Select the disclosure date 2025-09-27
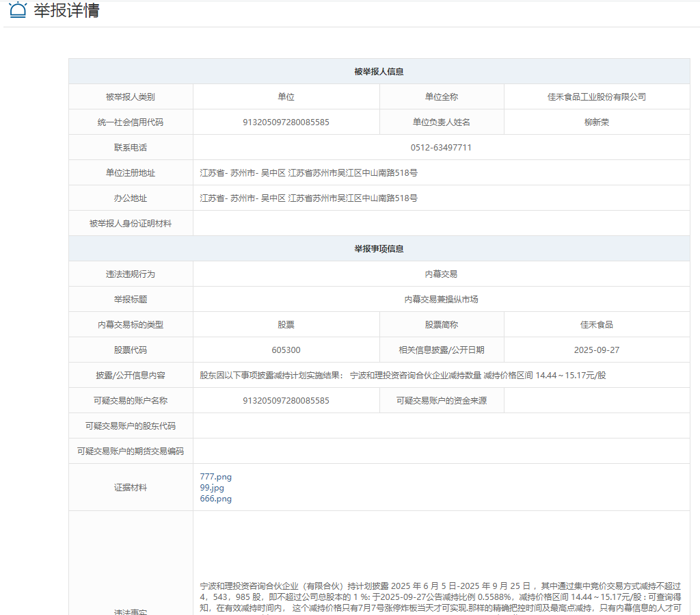 tap(596, 350)
